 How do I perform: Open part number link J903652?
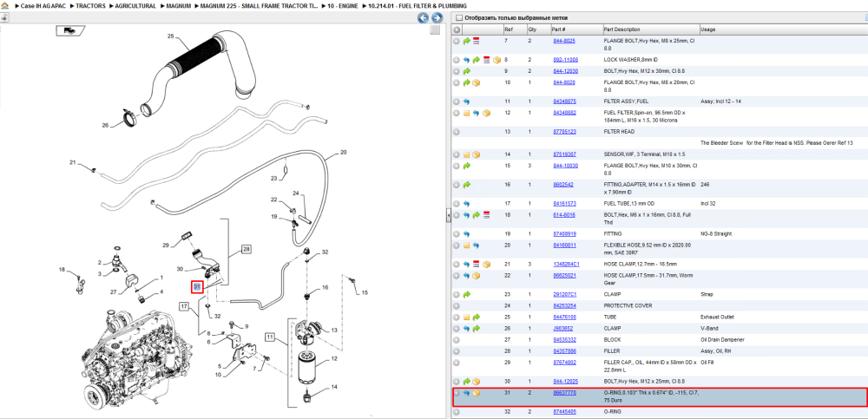point(563,328)
